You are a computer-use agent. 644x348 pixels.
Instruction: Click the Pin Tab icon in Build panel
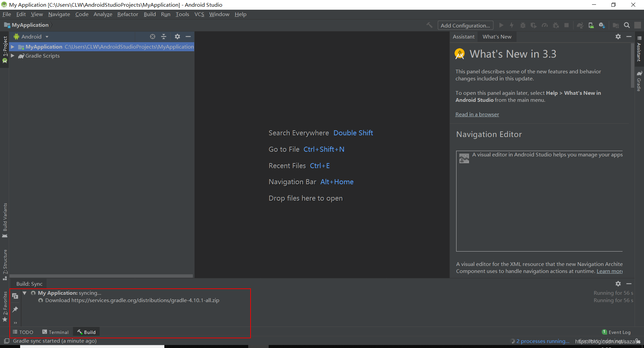15,309
